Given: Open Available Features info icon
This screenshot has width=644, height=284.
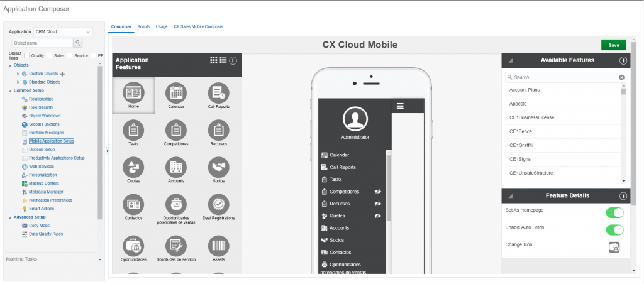Looking at the screenshot, I should pos(623,60).
